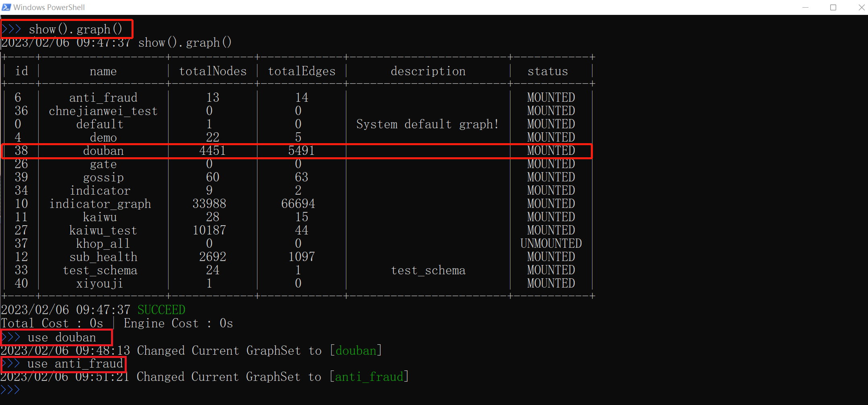Close the PowerShell window
This screenshot has width=868, height=405.
tap(861, 7)
